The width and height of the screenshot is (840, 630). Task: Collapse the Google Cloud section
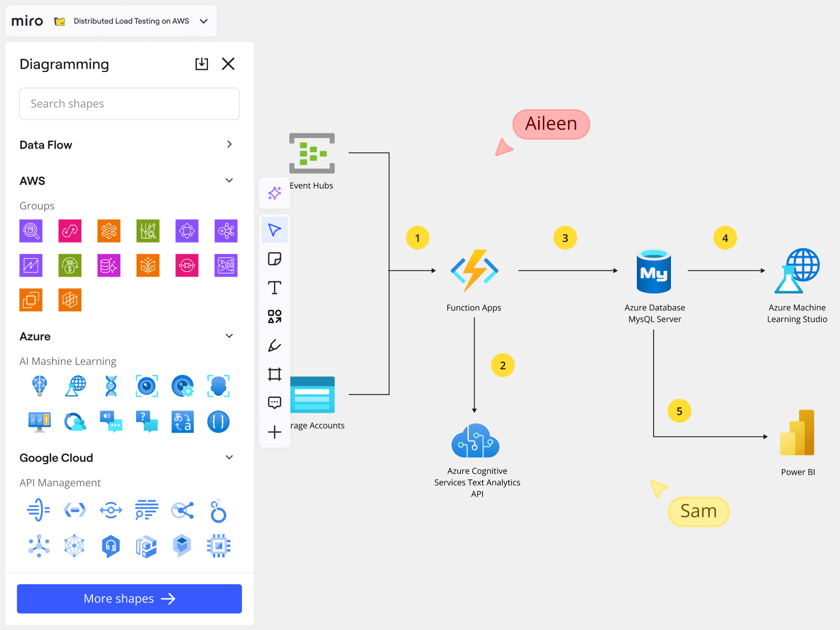229,457
